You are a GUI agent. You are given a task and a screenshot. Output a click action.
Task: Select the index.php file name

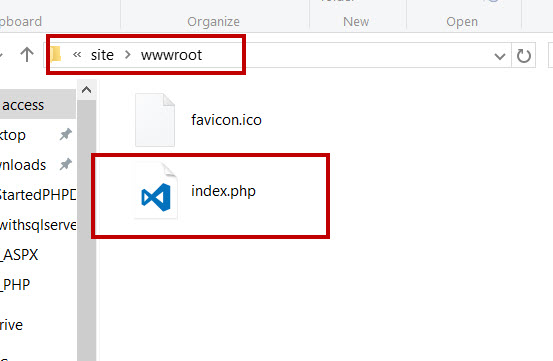tap(223, 191)
